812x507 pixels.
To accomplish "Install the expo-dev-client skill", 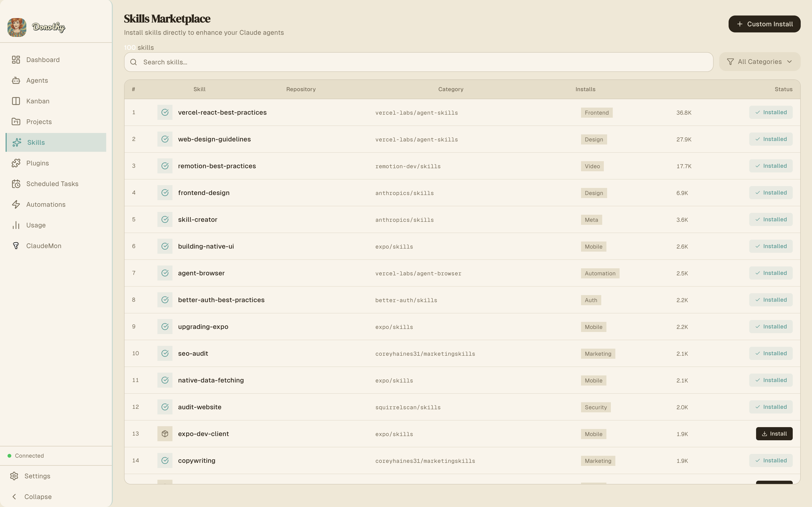I will [774, 433].
